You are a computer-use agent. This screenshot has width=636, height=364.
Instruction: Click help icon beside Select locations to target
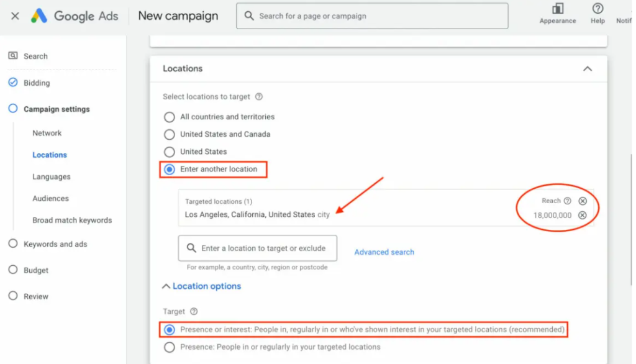pos(259,96)
